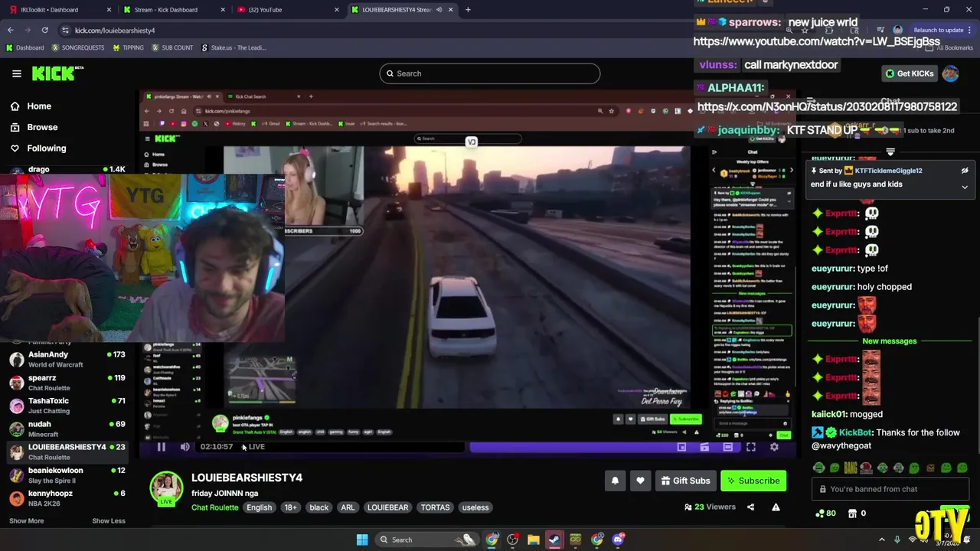
Task: Click the LOUIEBEAR tag
Action: (x=387, y=507)
